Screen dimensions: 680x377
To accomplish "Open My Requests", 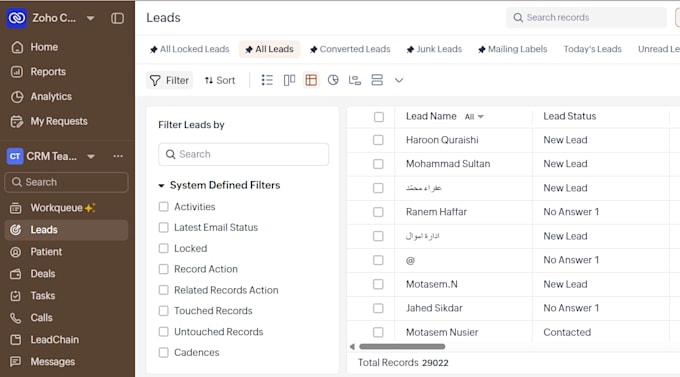I will pyautogui.click(x=59, y=121).
